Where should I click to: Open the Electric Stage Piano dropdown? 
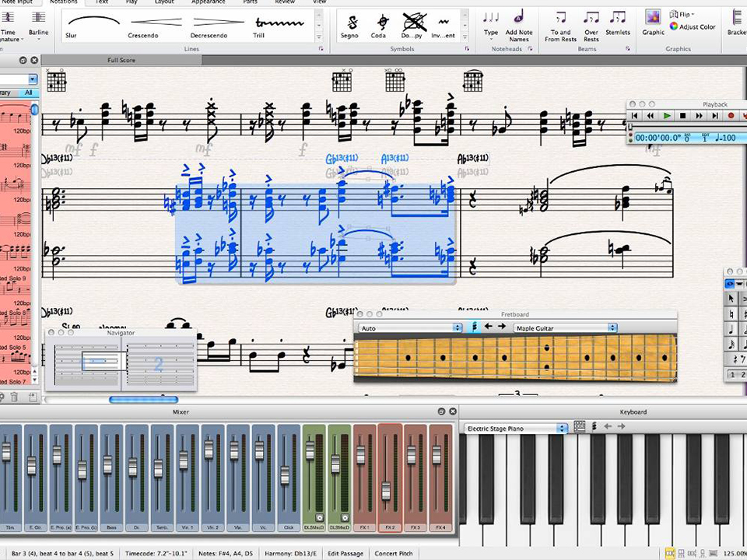pyautogui.click(x=515, y=429)
